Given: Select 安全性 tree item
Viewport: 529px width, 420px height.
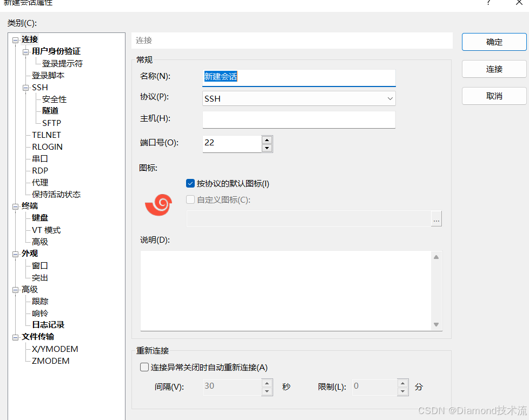Looking at the screenshot, I should (54, 99).
